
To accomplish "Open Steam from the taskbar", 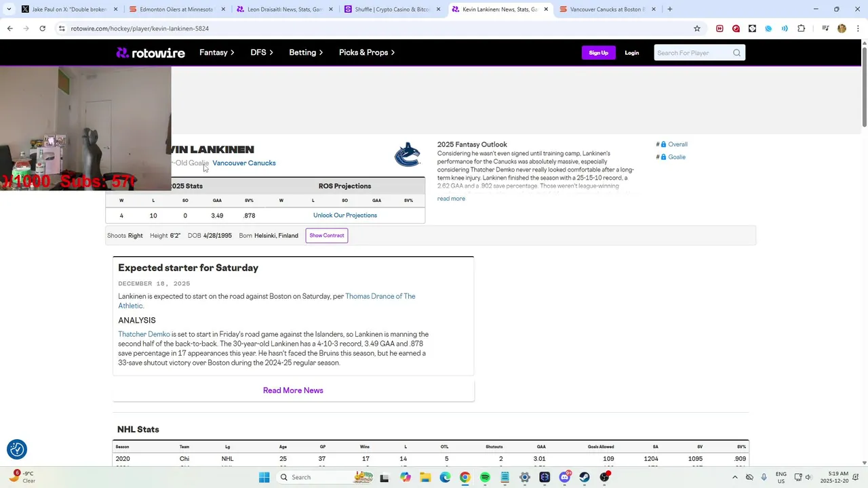I will (585, 477).
